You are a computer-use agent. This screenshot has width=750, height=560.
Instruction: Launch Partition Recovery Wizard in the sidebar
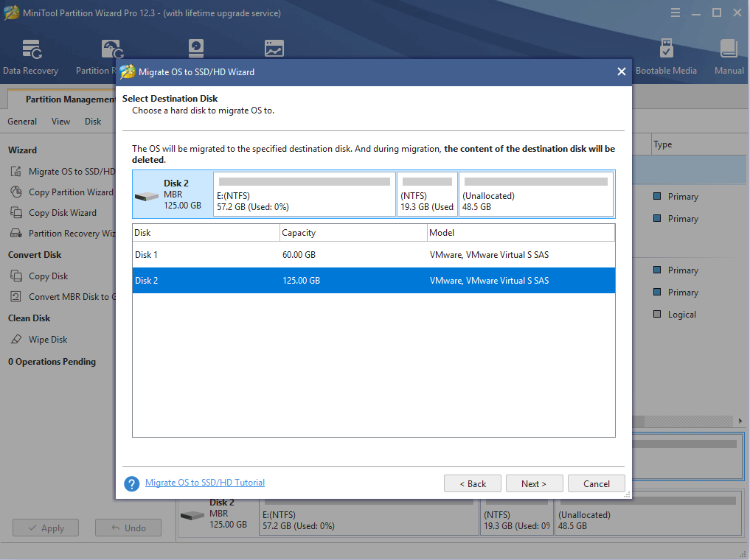[x=63, y=233]
